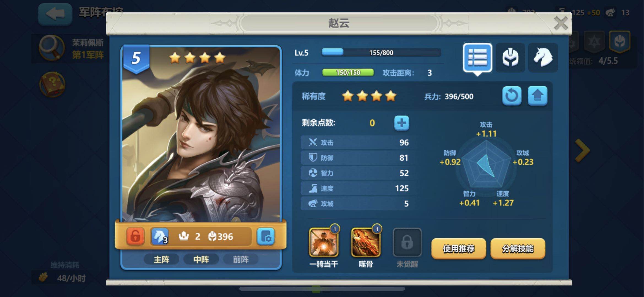Click the cavalry horse badge on card
644x297 pixels.
160,236
